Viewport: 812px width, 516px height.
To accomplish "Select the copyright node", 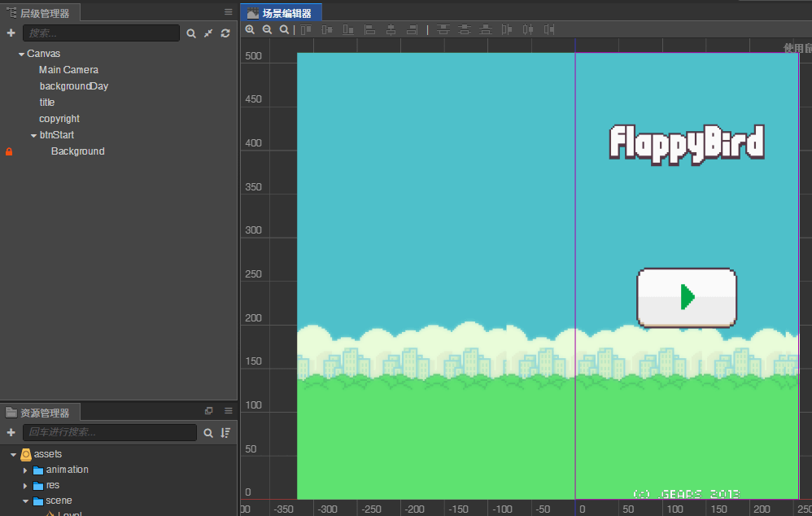I will click(59, 119).
